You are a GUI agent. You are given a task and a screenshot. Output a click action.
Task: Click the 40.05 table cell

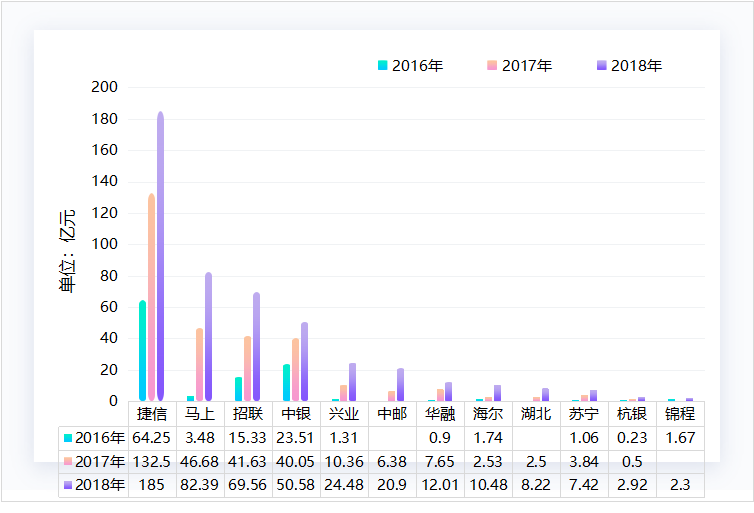296,462
